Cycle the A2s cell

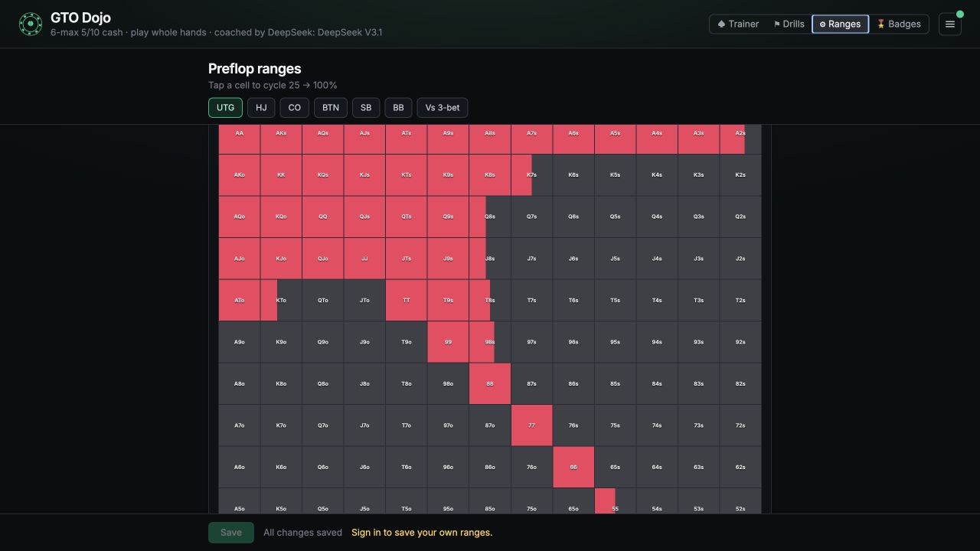pyautogui.click(x=740, y=139)
